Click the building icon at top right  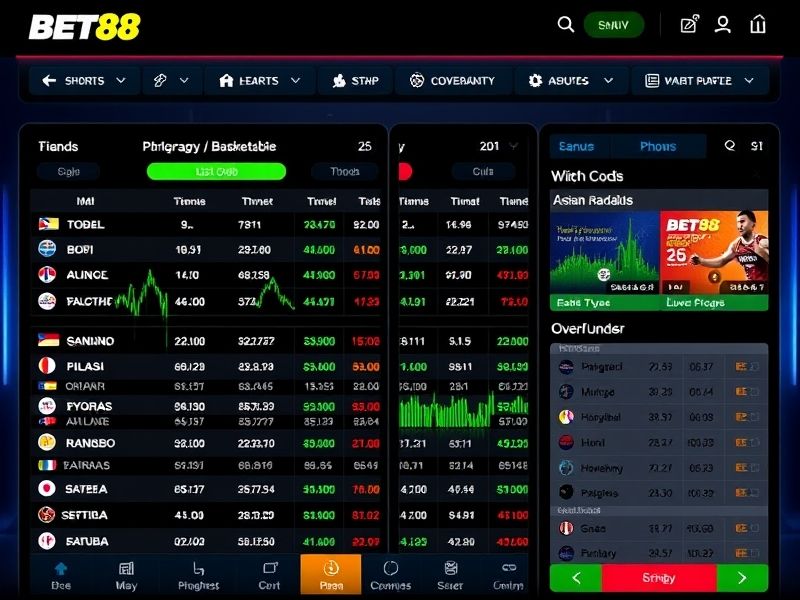point(758,24)
